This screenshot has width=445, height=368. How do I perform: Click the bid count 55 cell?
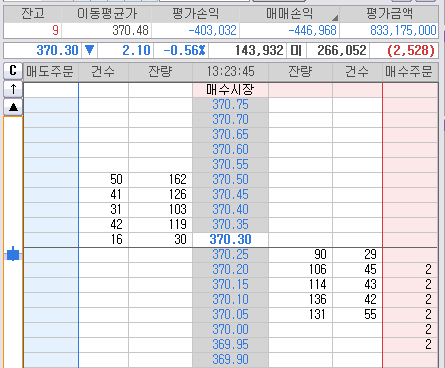357,315
